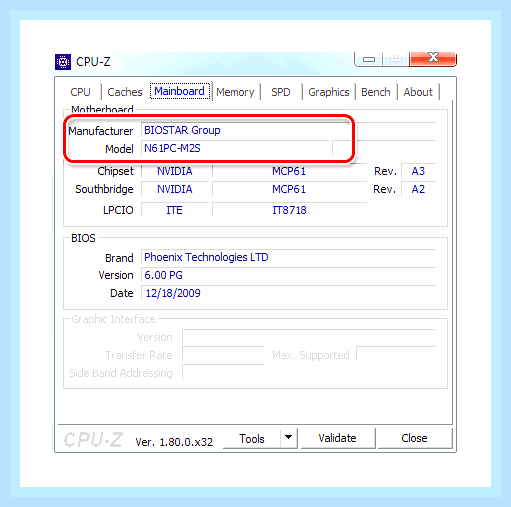Click the LPCIO vendor ITE field
The image size is (511, 507).
pyautogui.click(x=175, y=210)
